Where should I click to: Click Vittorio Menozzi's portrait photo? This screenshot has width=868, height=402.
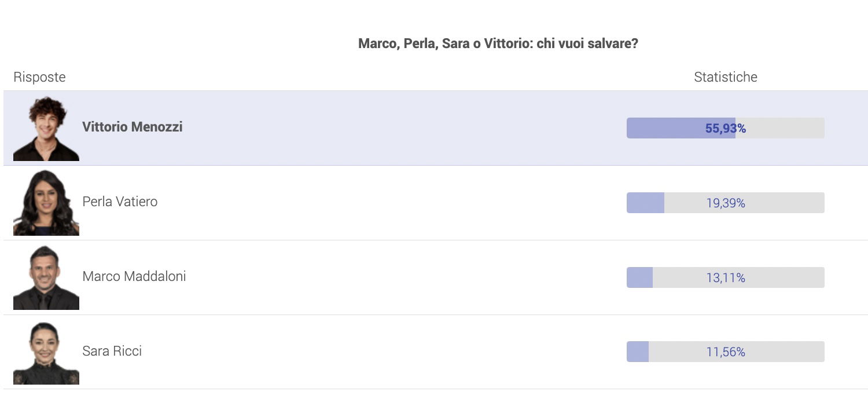46,128
